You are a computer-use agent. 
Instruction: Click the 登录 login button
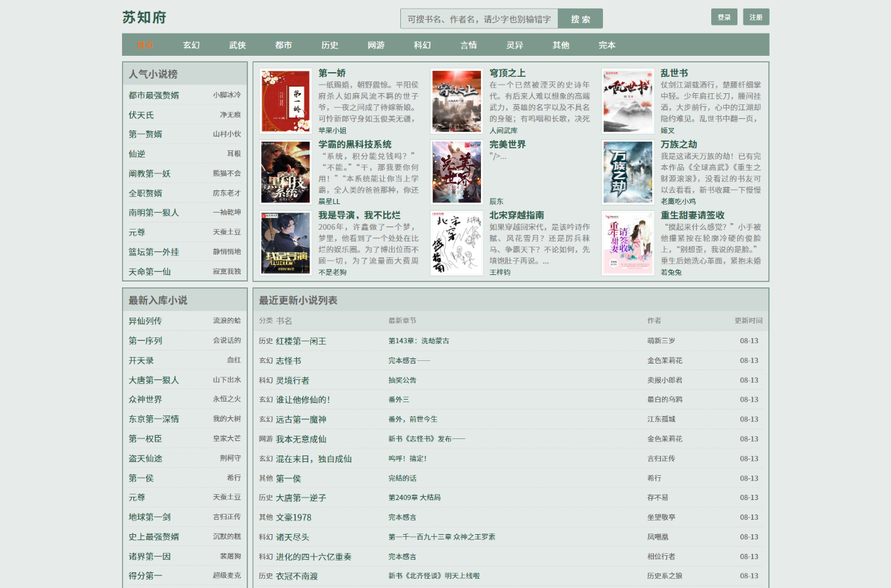[724, 17]
